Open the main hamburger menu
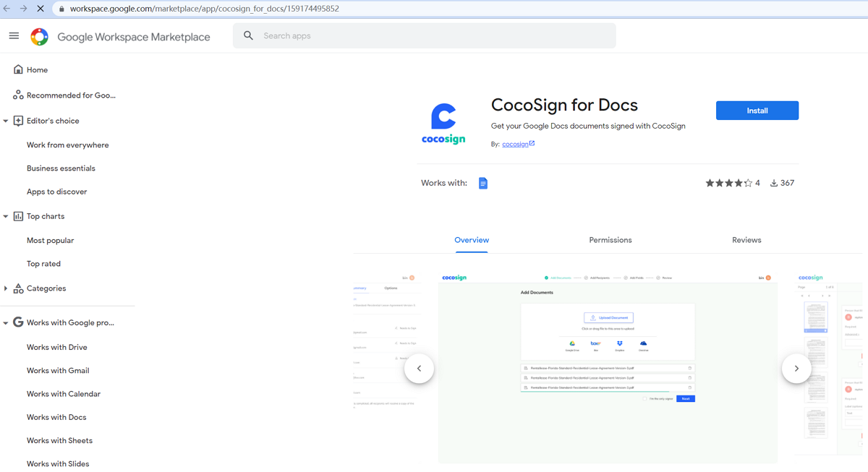868x472 pixels. coord(14,35)
